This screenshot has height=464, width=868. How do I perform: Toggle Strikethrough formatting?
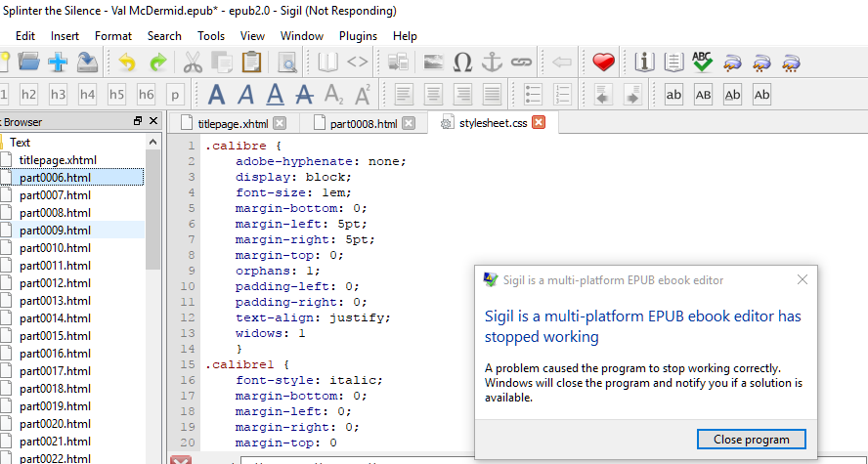coord(304,95)
